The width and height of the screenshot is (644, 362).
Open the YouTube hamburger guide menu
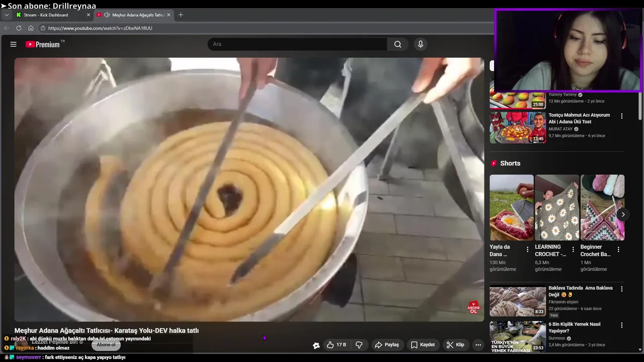tap(14, 44)
